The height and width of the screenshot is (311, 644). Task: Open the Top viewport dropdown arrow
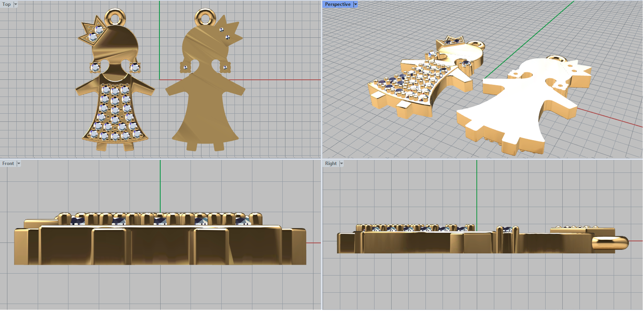coord(16,4)
